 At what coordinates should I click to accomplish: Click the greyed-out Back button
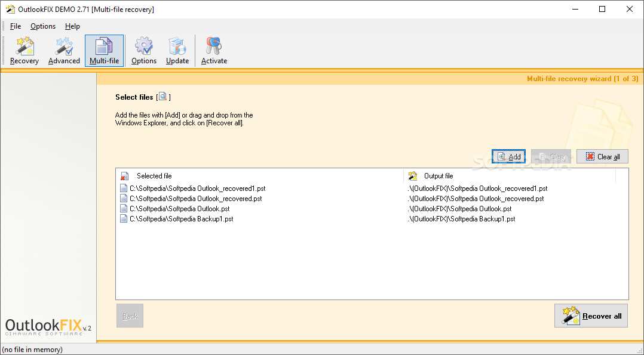click(x=130, y=316)
